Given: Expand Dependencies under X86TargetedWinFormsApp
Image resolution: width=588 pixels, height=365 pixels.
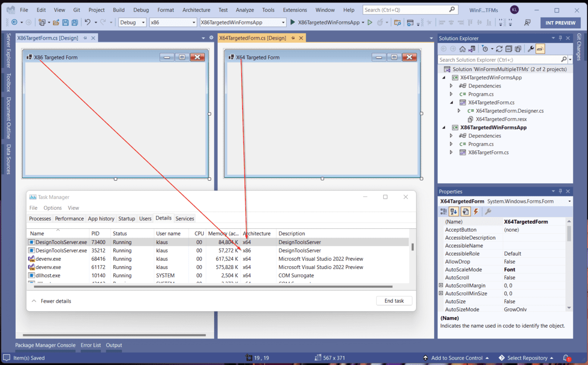Looking at the screenshot, I should pyautogui.click(x=450, y=136).
